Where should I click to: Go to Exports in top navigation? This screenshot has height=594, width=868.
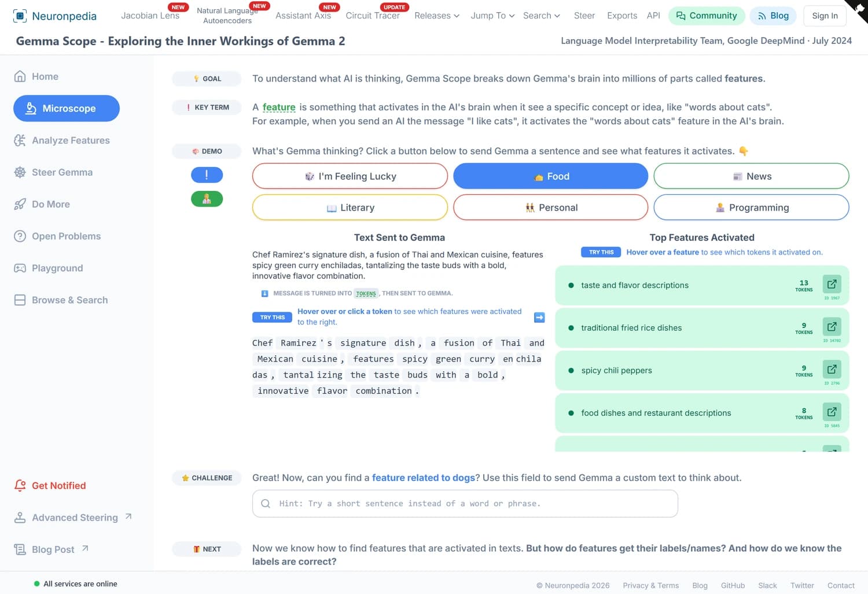pos(622,16)
